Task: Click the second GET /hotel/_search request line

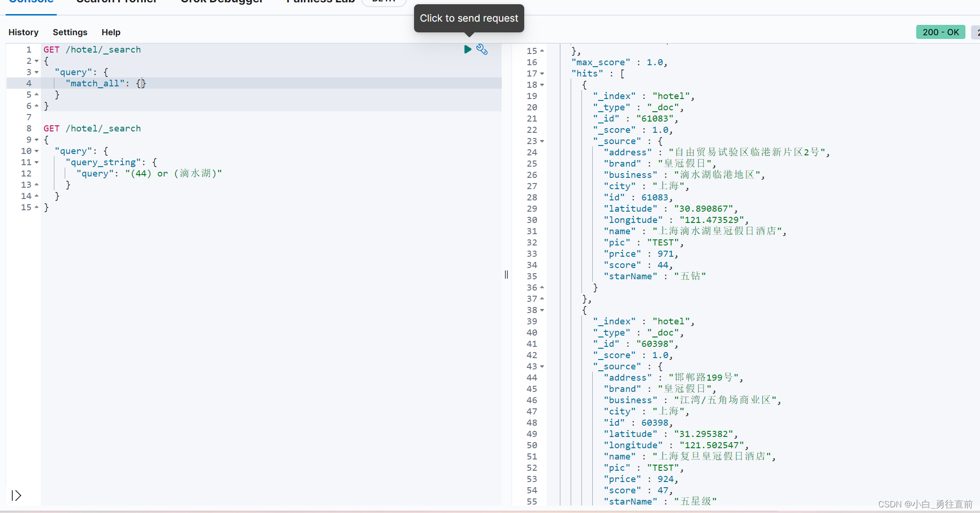Action: [x=92, y=129]
